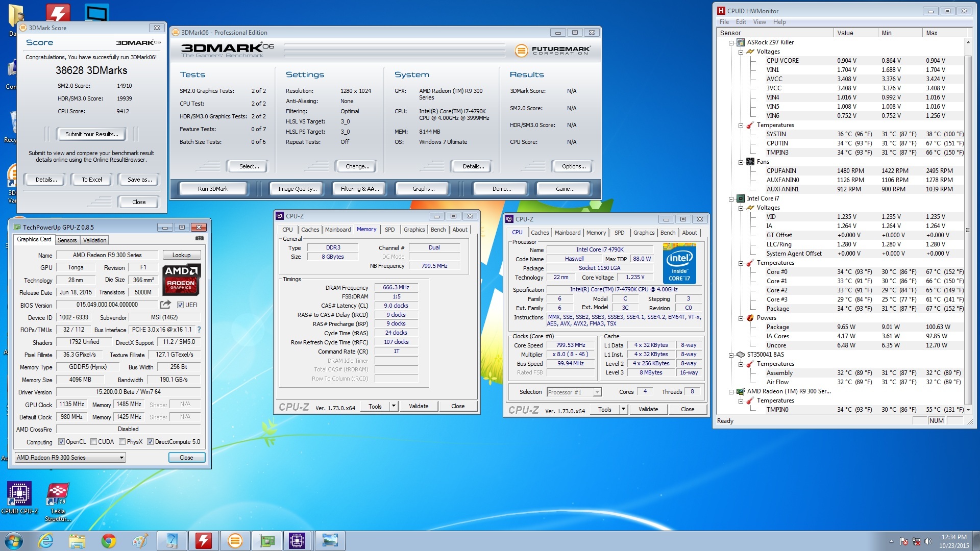The height and width of the screenshot is (551, 980).
Task: Collapse the Voltages node under ASRock Z97 Killer
Action: click(741, 52)
